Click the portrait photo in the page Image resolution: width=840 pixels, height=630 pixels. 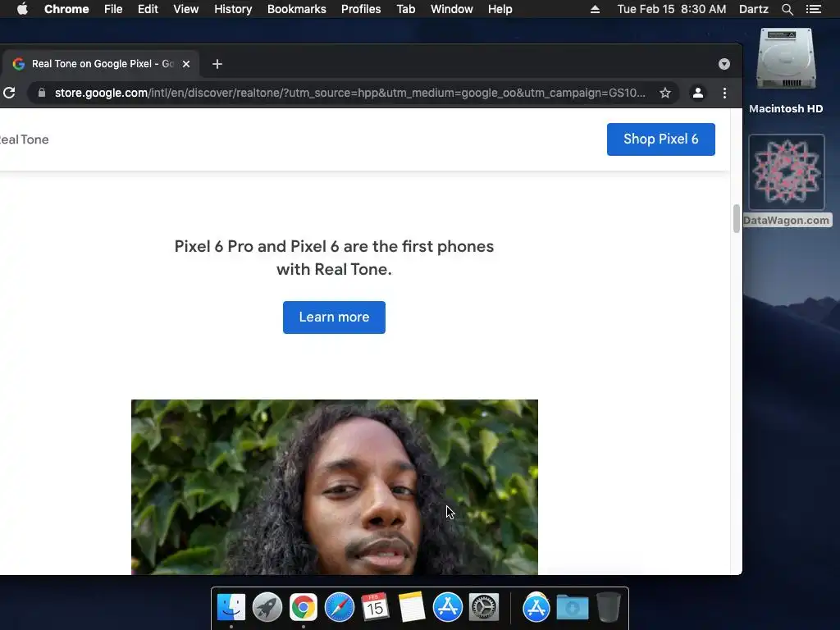335,487
